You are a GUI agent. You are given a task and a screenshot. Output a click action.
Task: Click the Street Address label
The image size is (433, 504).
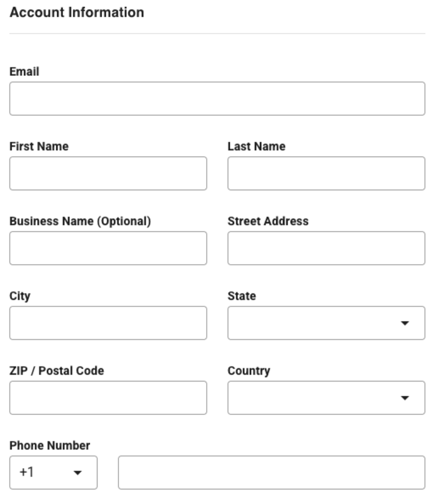268,221
